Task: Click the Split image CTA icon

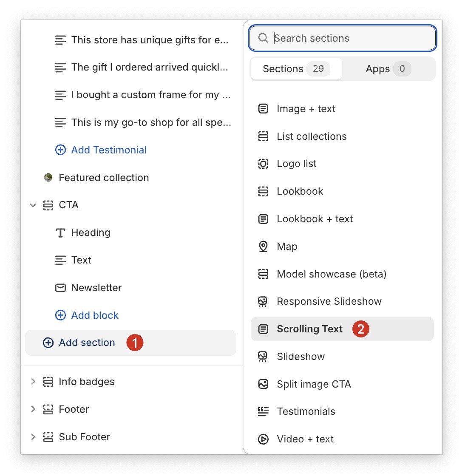Action: point(263,384)
